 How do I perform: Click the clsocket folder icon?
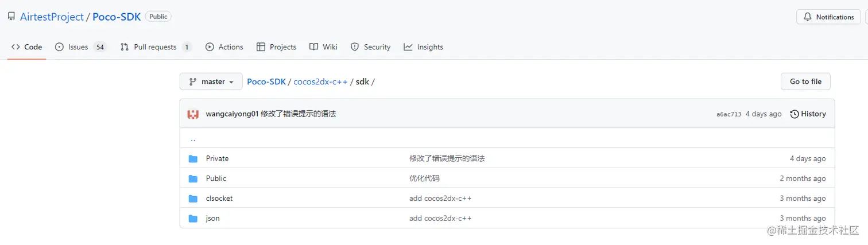(x=193, y=199)
